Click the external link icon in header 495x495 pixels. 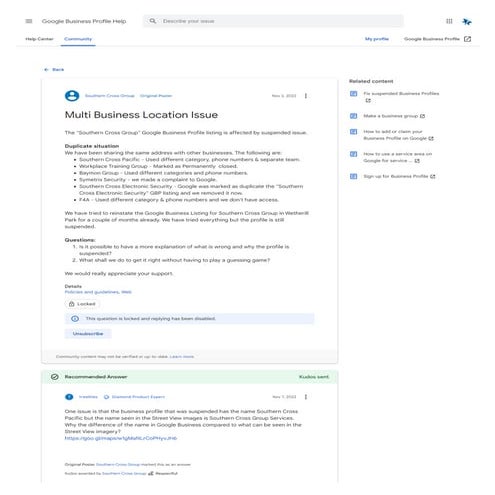click(467, 39)
